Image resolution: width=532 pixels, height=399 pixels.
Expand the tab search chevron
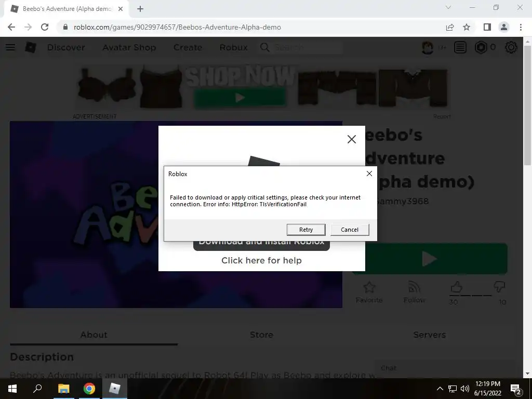[x=448, y=7]
